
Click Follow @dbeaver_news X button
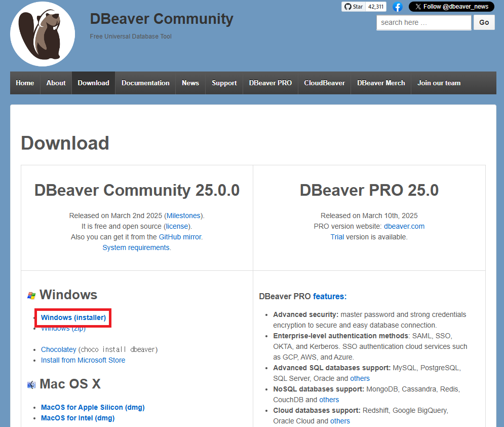point(451,7)
